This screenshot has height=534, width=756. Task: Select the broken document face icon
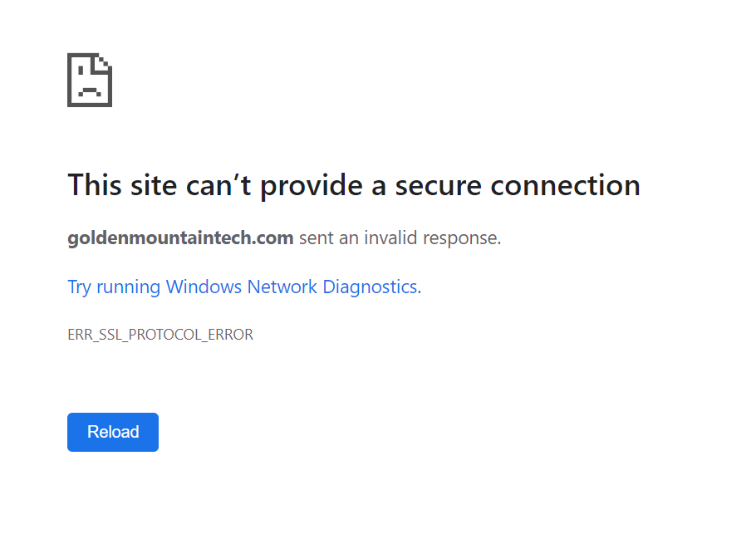[90, 80]
